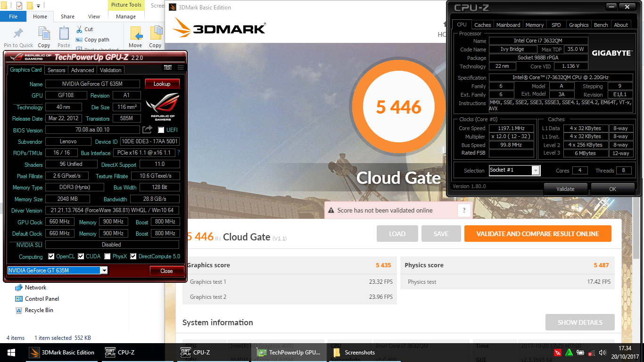Screen dimensions: 644x362
Task: Open CPU-Z SPD tab
Action: [x=556, y=25]
